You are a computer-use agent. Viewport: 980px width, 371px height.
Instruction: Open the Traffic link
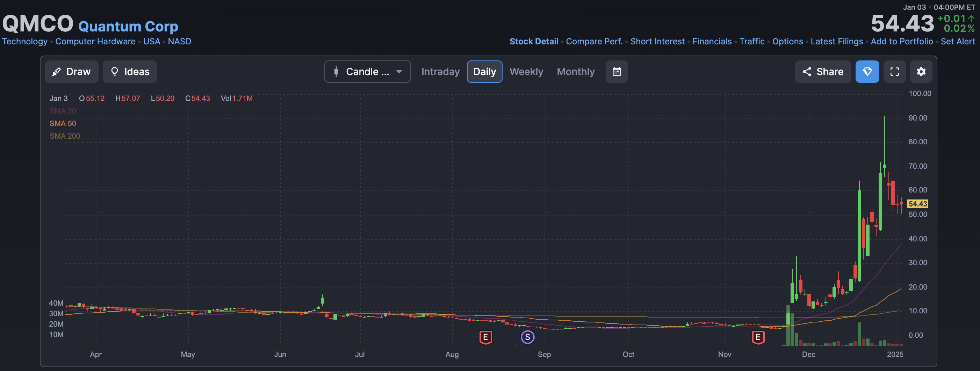click(x=751, y=42)
